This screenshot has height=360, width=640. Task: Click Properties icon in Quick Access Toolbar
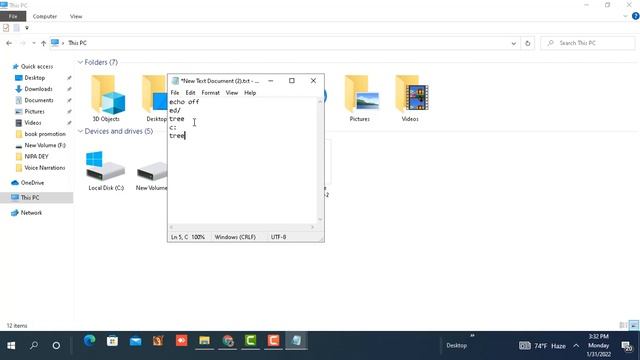[x=6, y=28]
